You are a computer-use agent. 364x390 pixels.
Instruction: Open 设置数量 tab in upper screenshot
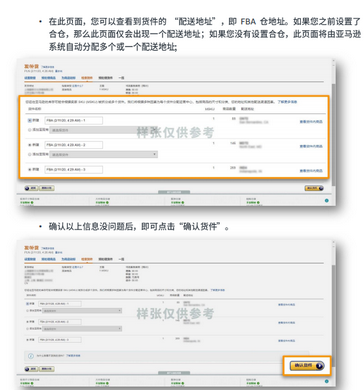[x=30, y=78]
